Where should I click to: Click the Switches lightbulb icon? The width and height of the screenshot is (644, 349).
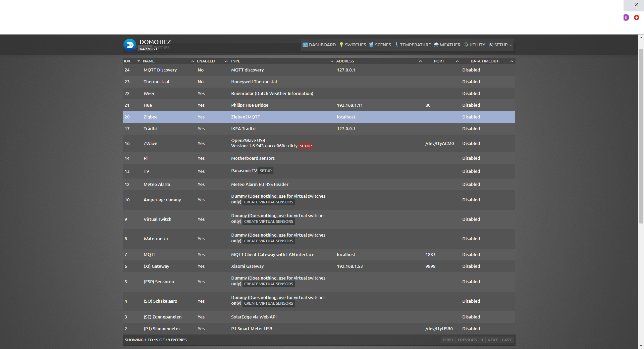point(341,45)
